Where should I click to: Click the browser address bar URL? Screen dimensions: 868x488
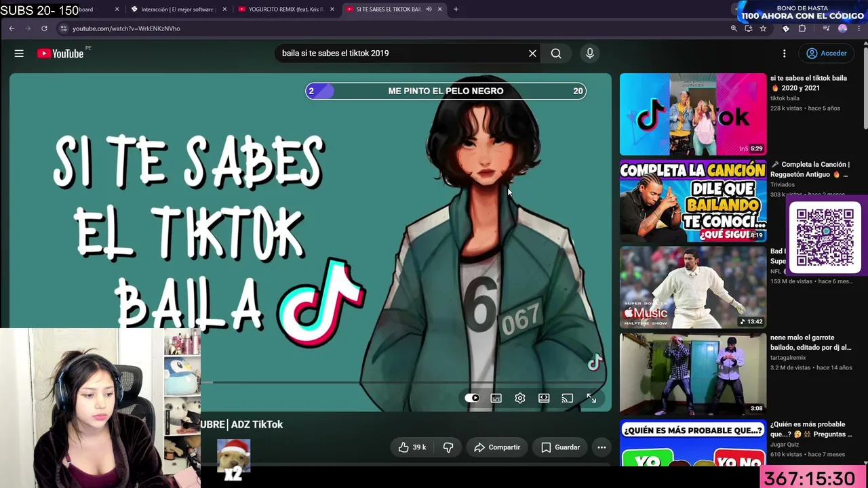(126, 28)
